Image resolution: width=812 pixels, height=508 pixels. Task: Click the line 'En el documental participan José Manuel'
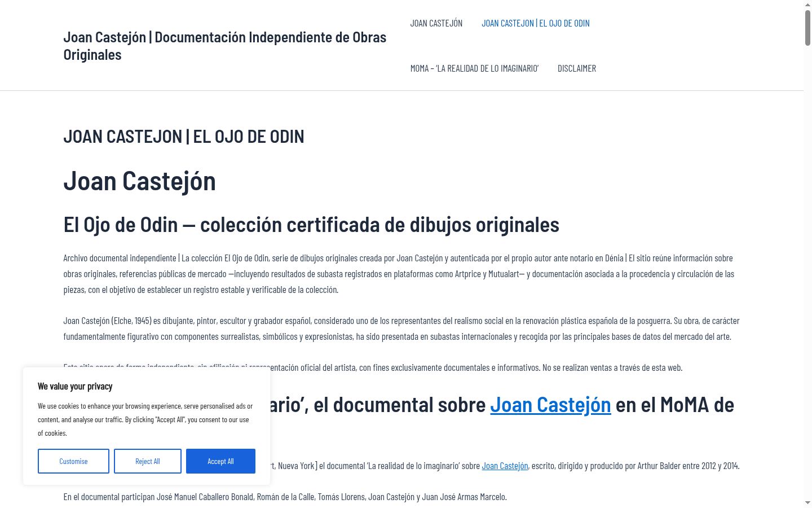coord(285,497)
